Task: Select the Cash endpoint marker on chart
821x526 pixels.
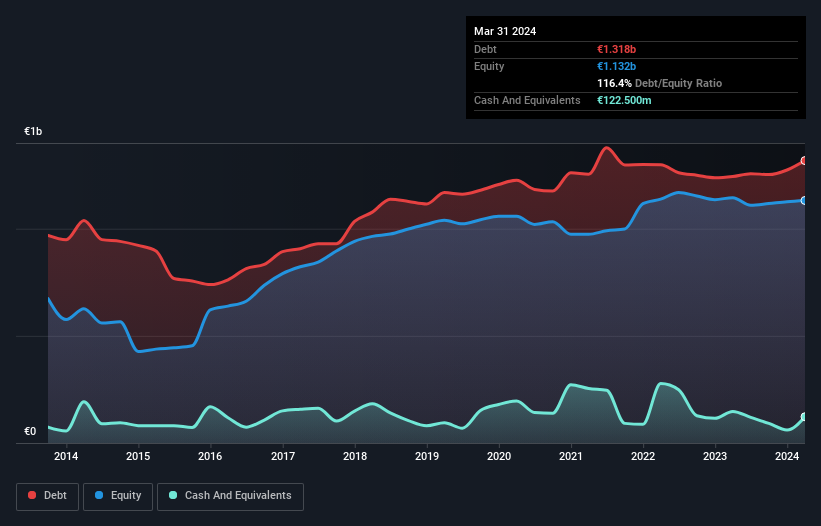Action: (x=804, y=417)
